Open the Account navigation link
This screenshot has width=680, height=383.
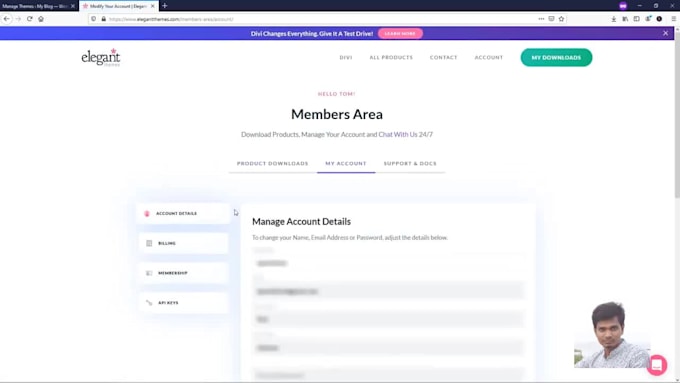tap(488, 57)
